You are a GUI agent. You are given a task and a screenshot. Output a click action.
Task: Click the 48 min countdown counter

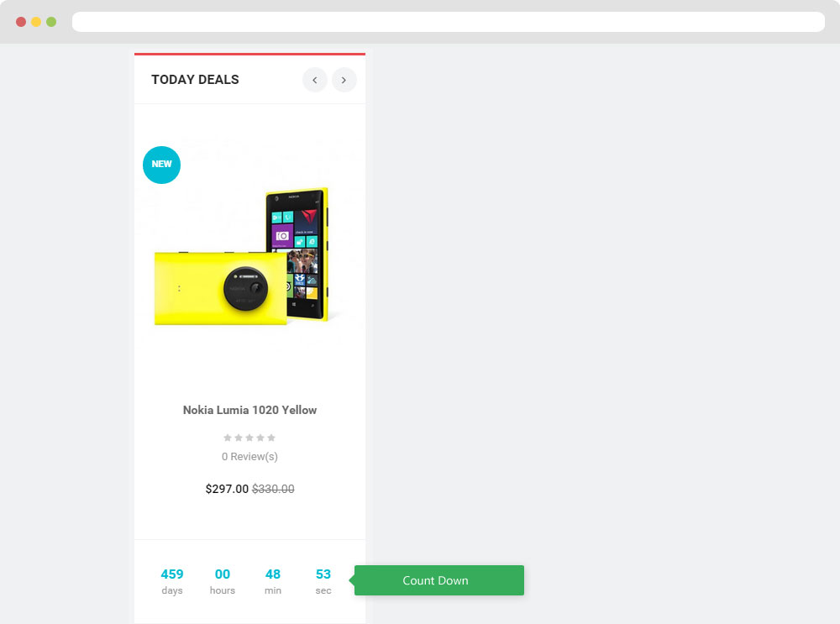pos(273,581)
